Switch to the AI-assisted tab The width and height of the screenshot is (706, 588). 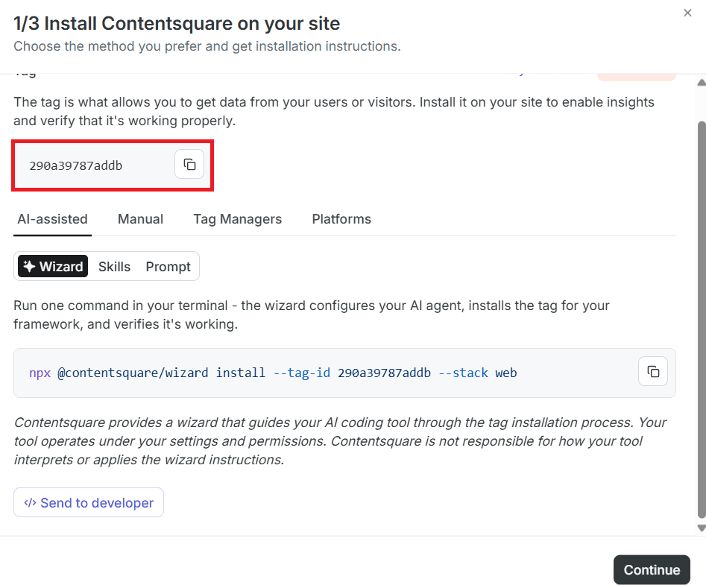(52, 219)
